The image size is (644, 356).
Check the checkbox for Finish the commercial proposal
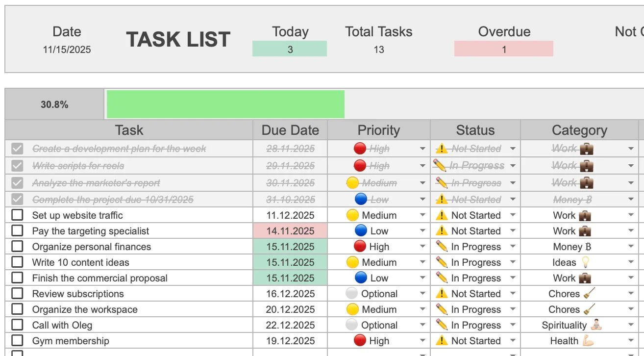(x=17, y=278)
